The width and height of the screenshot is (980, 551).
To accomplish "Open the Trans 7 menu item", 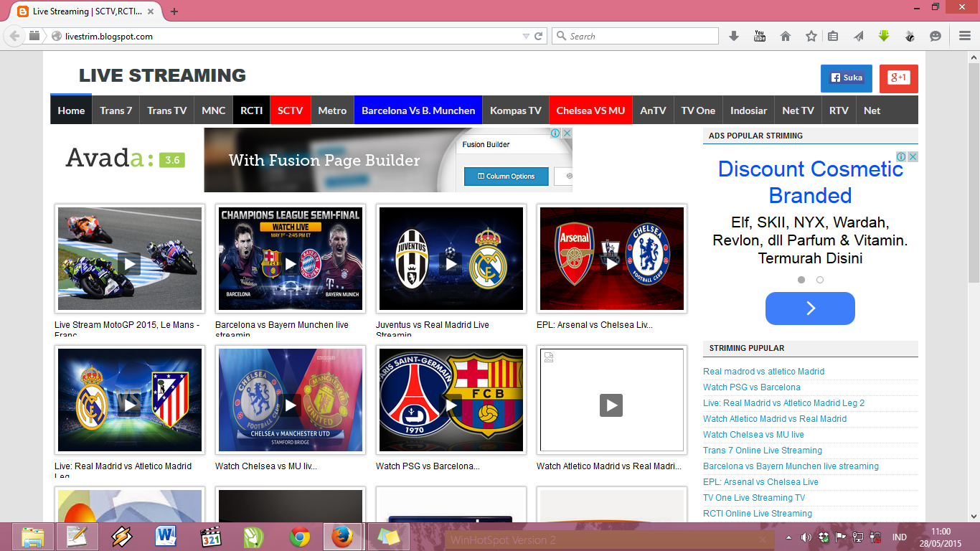I will [116, 110].
